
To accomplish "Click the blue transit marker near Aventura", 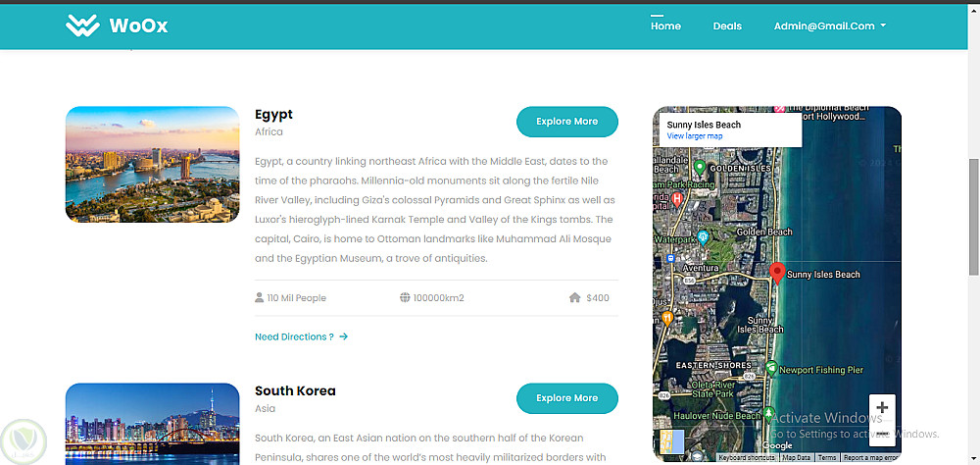I will [670, 258].
